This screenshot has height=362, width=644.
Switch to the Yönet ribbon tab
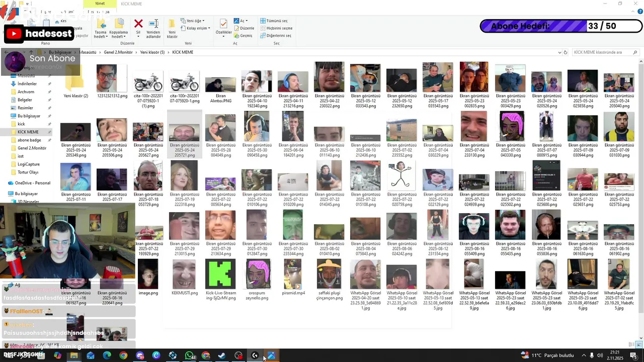click(x=100, y=4)
